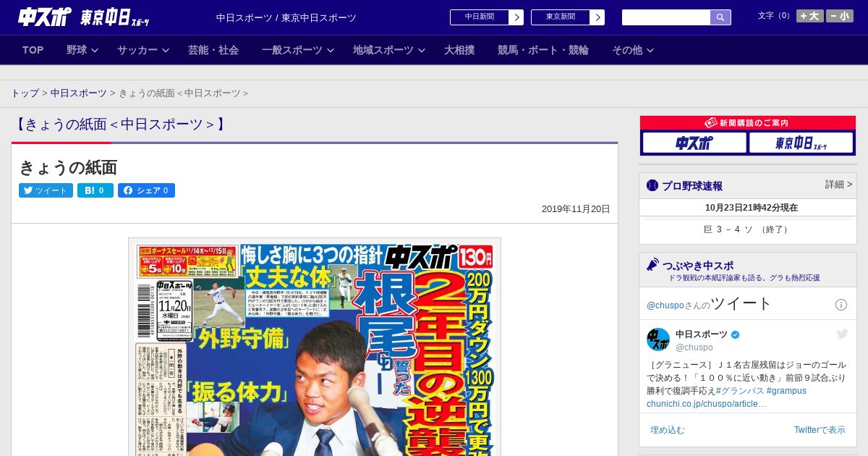Increase text size with +大 button

pos(810,16)
